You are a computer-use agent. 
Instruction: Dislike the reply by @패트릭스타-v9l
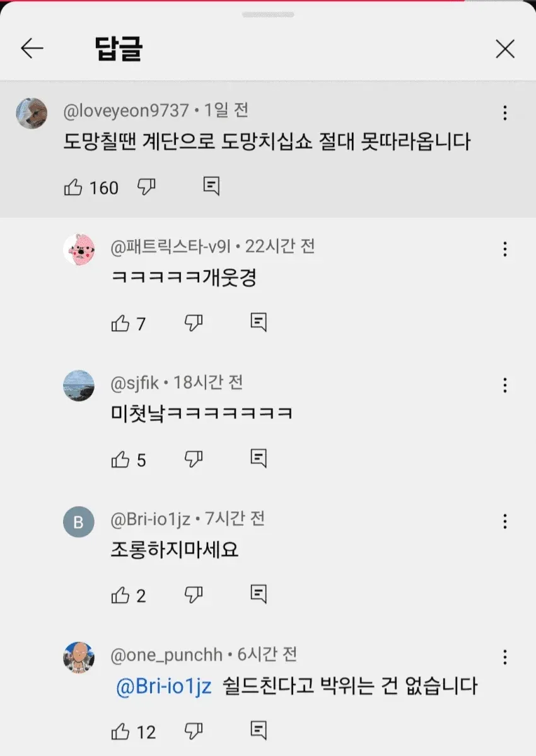[x=194, y=322]
